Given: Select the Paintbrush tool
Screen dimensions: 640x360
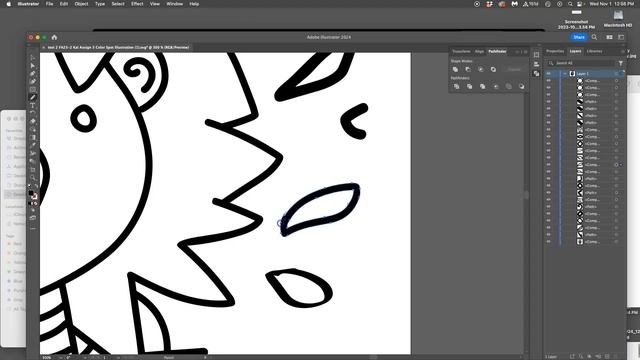Looking at the screenshot, I should point(33,98).
